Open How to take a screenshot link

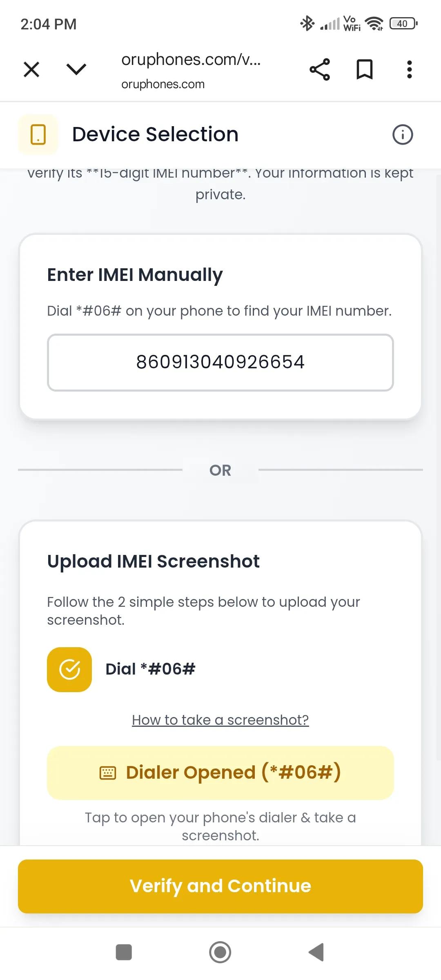click(x=220, y=720)
